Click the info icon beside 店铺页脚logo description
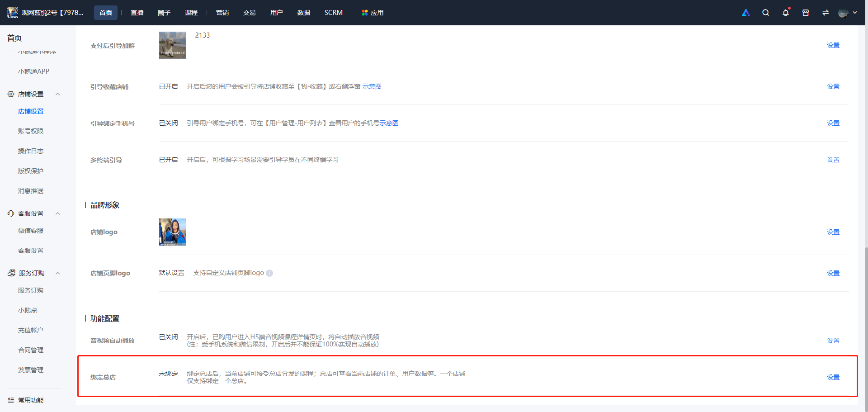Image resolution: width=868 pixels, height=412 pixels. 269,273
